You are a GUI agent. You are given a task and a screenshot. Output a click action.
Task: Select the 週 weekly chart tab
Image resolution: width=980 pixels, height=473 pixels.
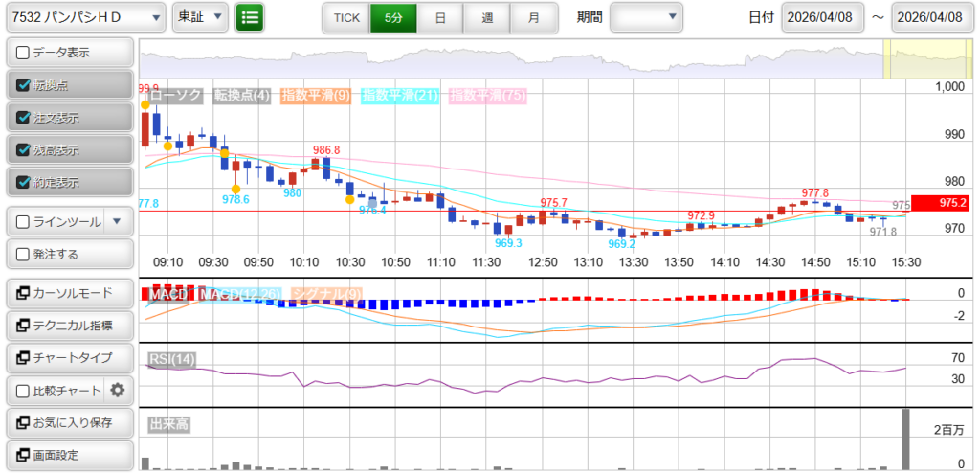487,17
